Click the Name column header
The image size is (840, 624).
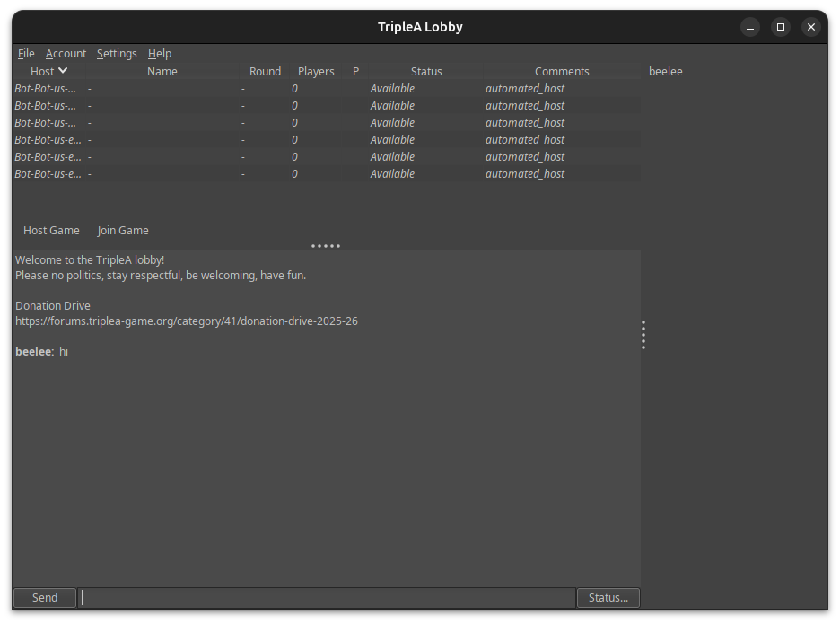[x=162, y=71]
